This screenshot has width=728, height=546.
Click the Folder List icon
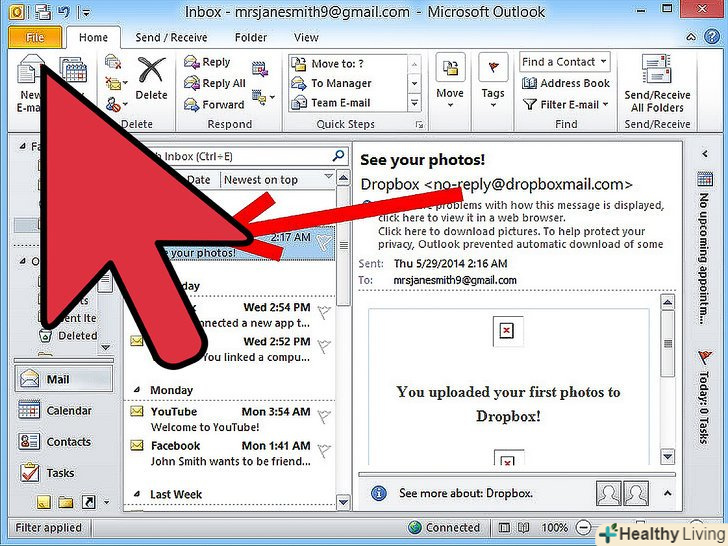point(65,502)
